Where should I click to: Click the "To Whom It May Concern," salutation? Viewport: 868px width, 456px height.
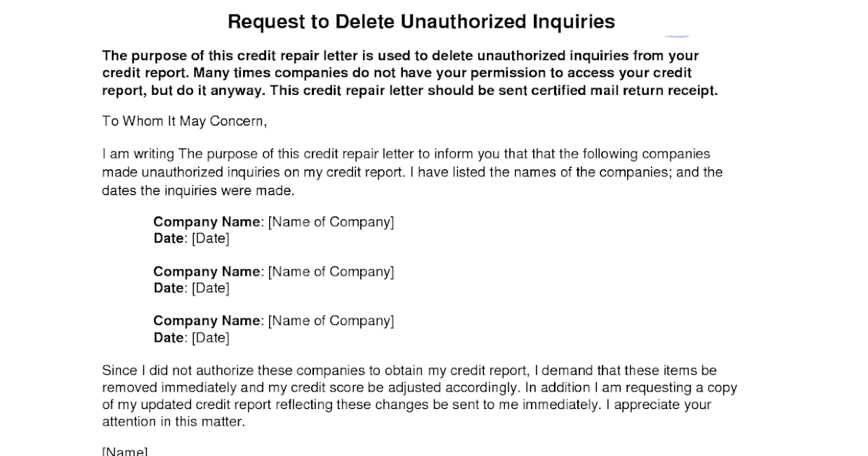tap(184, 122)
